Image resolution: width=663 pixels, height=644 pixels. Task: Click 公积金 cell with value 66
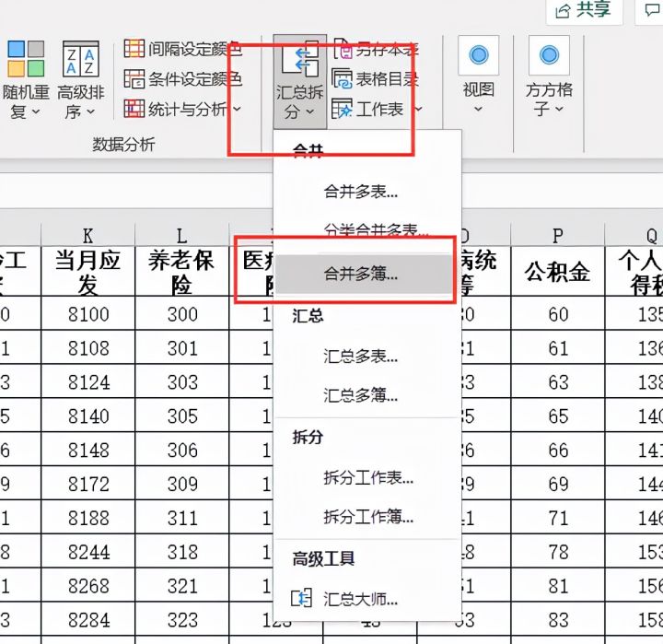pos(558,450)
